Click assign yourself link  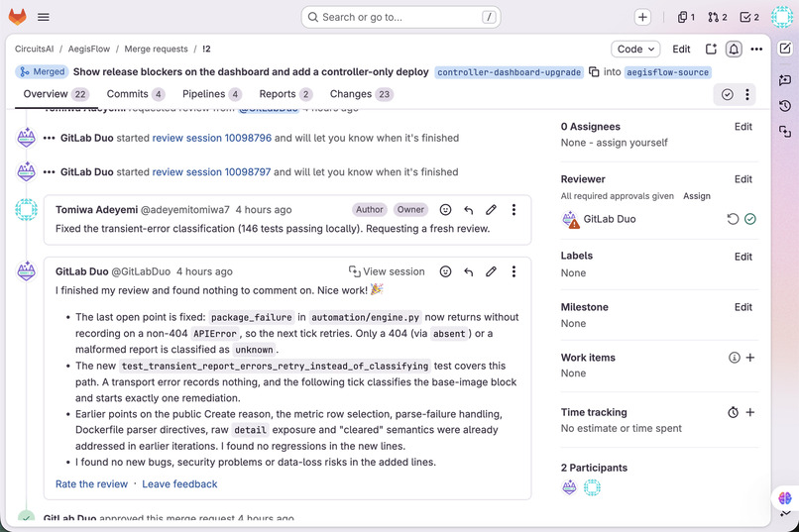click(x=631, y=143)
